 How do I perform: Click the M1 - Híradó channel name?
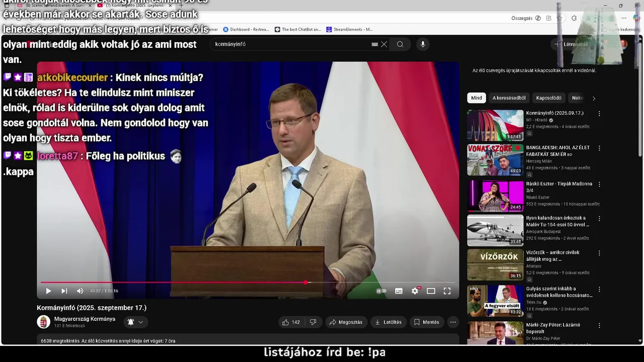click(537, 120)
